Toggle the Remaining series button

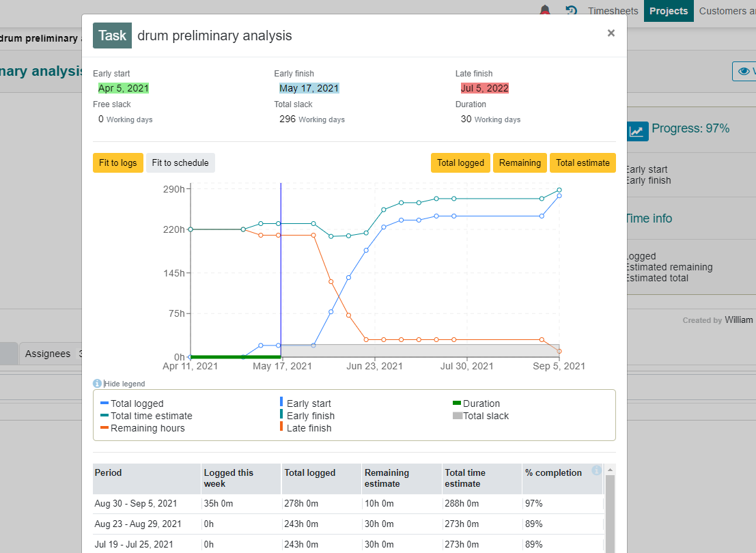coord(520,163)
